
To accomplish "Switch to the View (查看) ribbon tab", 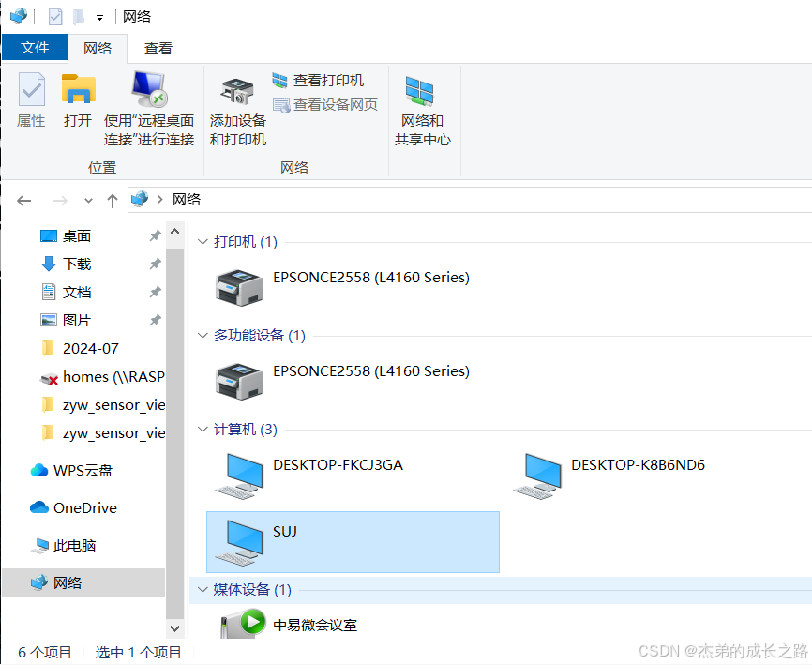I will coord(158,48).
